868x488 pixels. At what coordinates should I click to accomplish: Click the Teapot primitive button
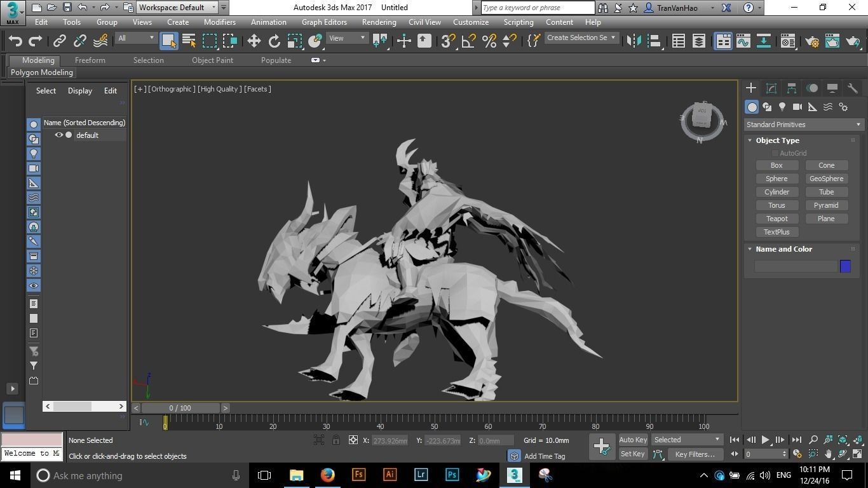click(x=776, y=219)
